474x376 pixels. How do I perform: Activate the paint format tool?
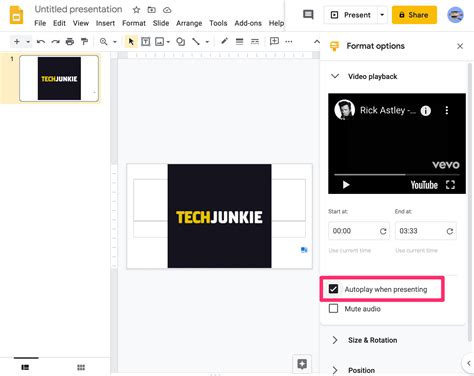tap(84, 42)
